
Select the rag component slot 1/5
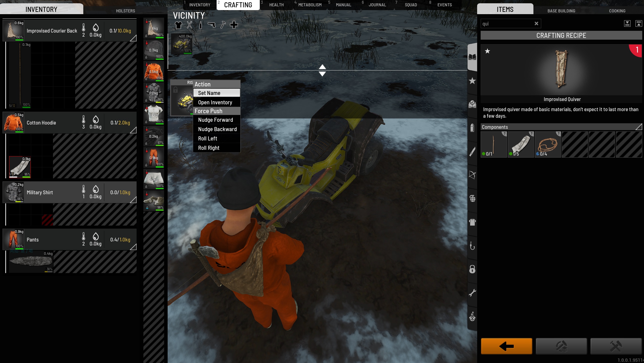tap(521, 144)
